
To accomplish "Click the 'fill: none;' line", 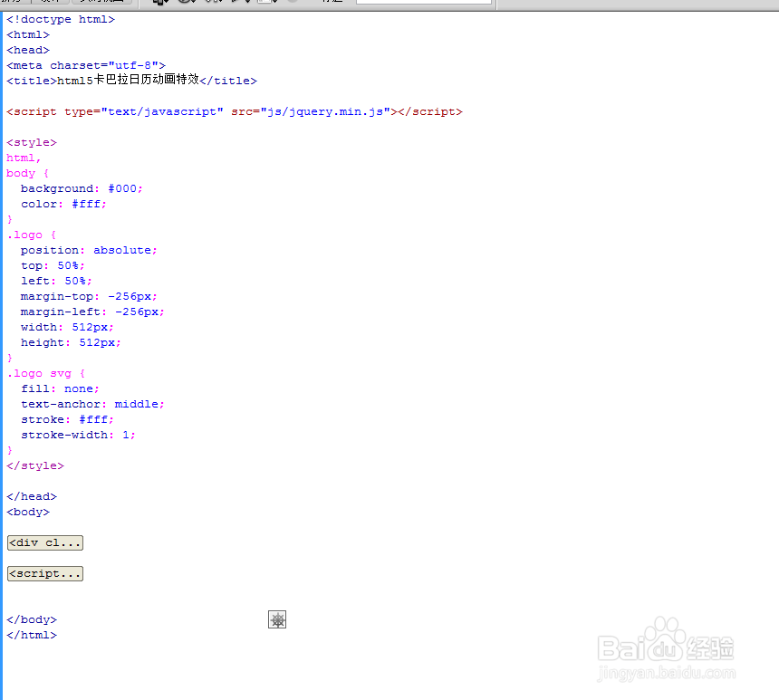I will [60, 389].
